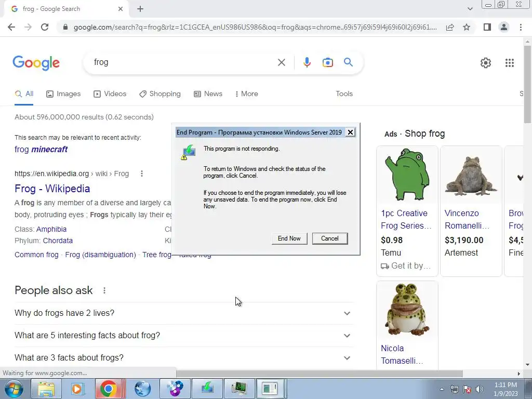Click the share page icon in address bar

(x=450, y=27)
